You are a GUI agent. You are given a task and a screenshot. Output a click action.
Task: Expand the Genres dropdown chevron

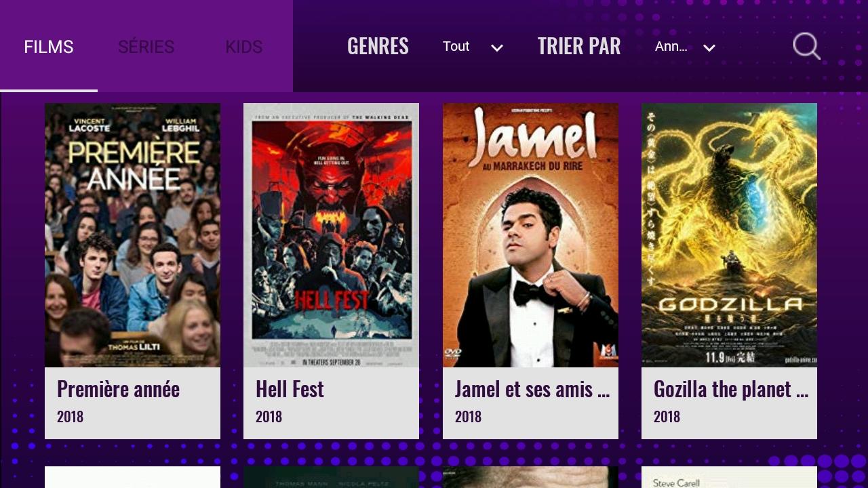tap(497, 47)
